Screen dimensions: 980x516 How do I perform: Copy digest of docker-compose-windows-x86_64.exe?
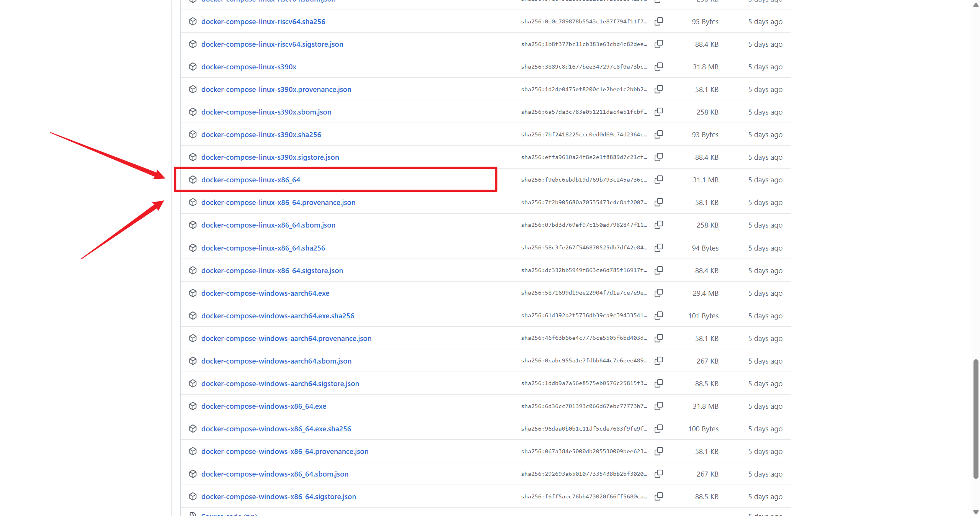[658, 406]
